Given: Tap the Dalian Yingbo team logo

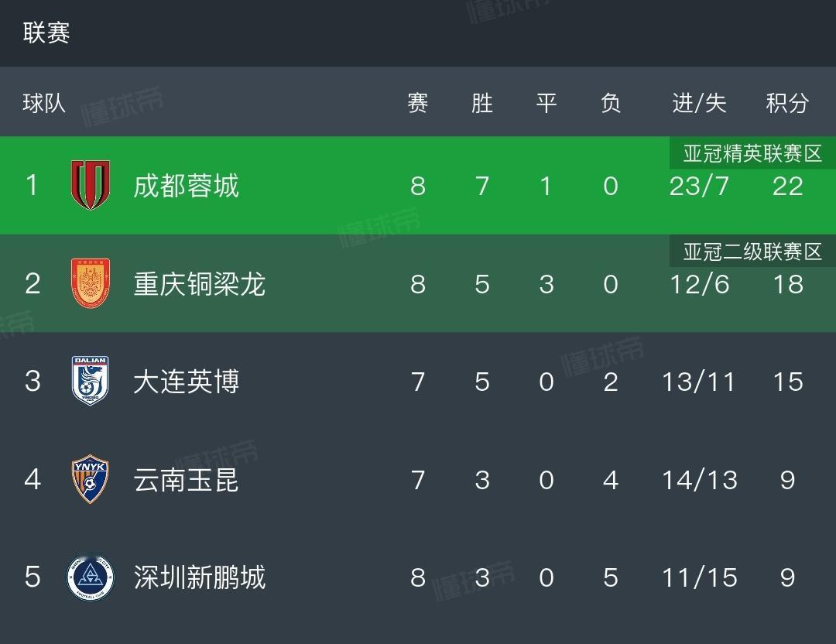Looking at the screenshot, I should click(x=91, y=381).
